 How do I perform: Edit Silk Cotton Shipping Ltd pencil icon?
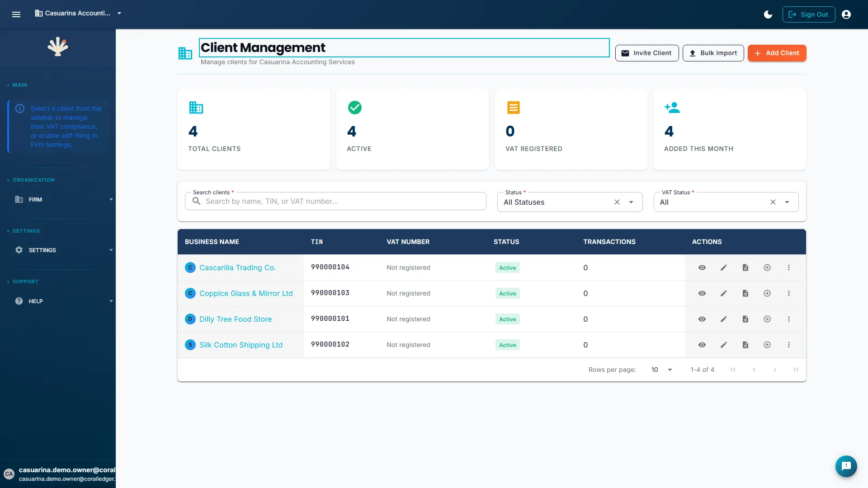click(x=724, y=345)
